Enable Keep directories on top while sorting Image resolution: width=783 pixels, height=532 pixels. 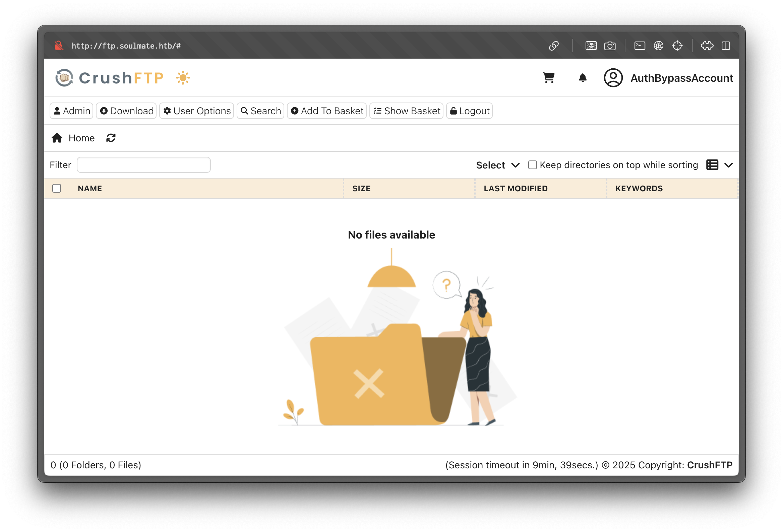(532, 165)
